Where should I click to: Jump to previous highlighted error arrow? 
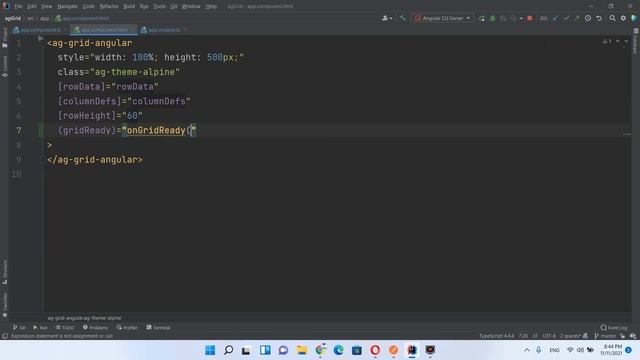(x=618, y=41)
